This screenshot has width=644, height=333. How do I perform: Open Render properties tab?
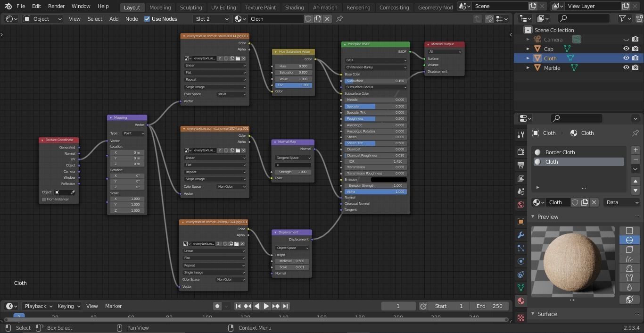(521, 152)
